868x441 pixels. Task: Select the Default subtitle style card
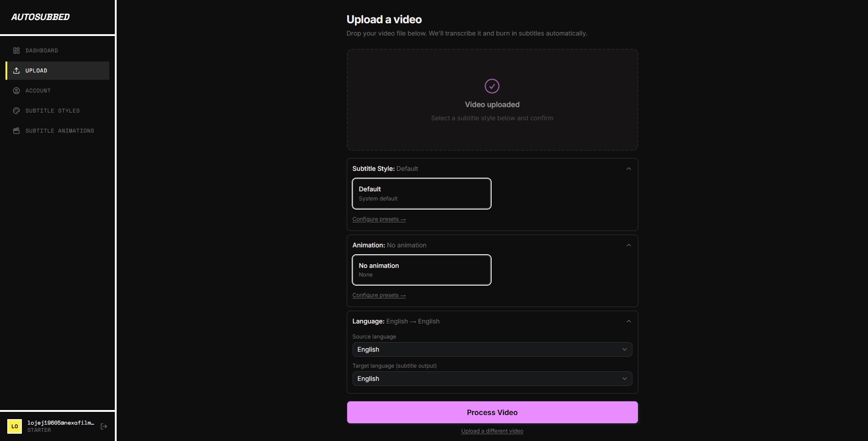click(x=421, y=194)
